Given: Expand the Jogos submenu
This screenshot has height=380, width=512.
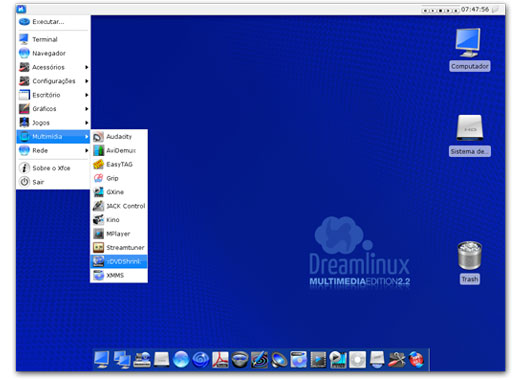Looking at the screenshot, I should coord(53,123).
